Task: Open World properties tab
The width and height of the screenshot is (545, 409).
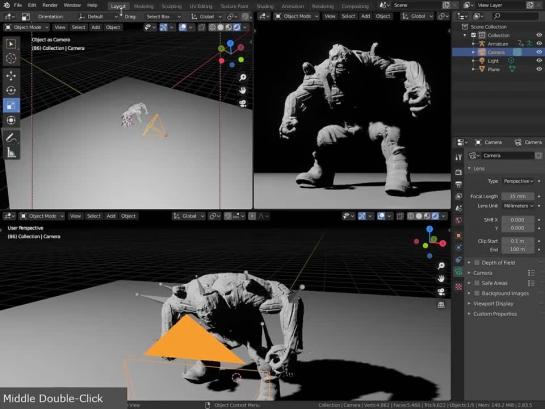Action: click(x=459, y=220)
